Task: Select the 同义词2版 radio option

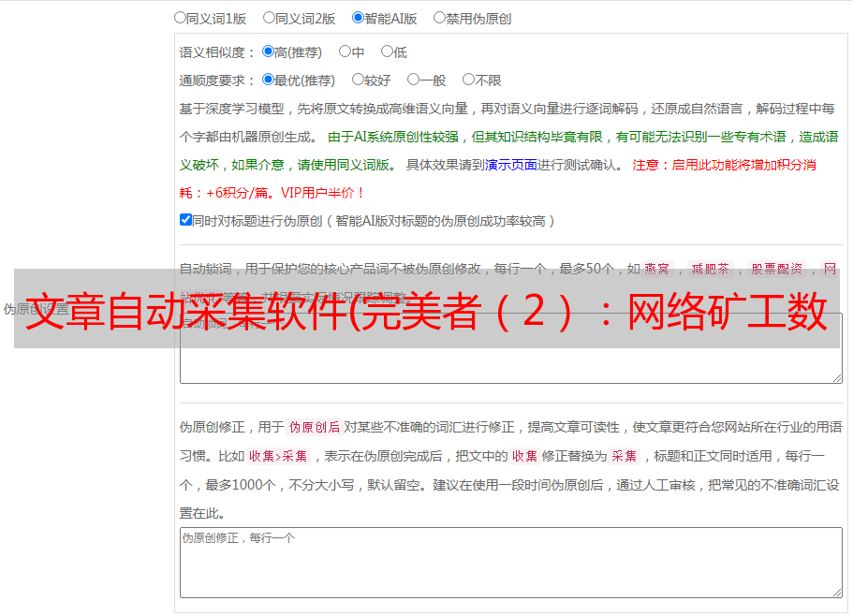Action: [269, 18]
